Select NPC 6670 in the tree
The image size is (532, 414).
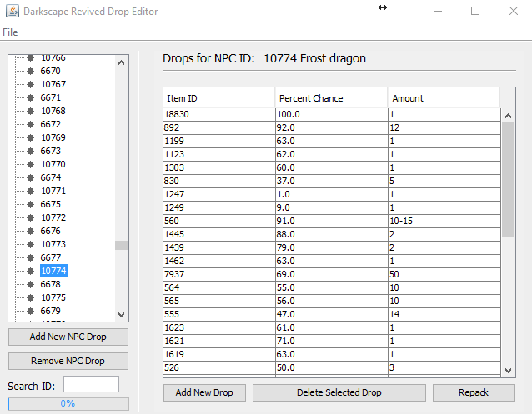tap(50, 71)
